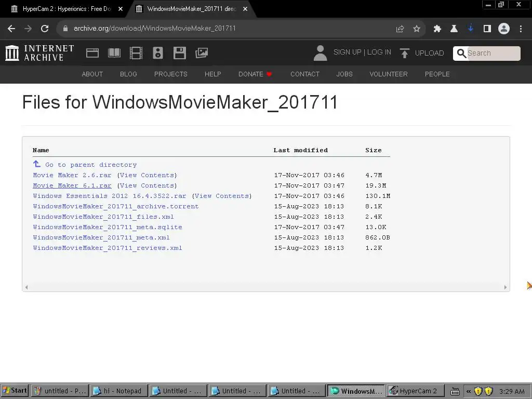This screenshot has width=532, height=399.
Task: Open the Web (Wayback) icon
Action: pyautogui.click(x=92, y=53)
